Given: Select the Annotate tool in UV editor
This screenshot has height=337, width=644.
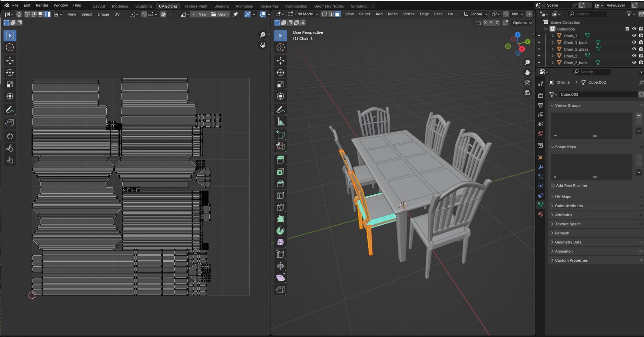Looking at the screenshot, I should pos(10,110).
